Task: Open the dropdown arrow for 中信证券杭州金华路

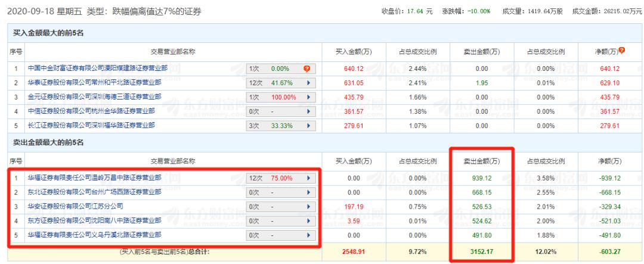Action: (308, 111)
